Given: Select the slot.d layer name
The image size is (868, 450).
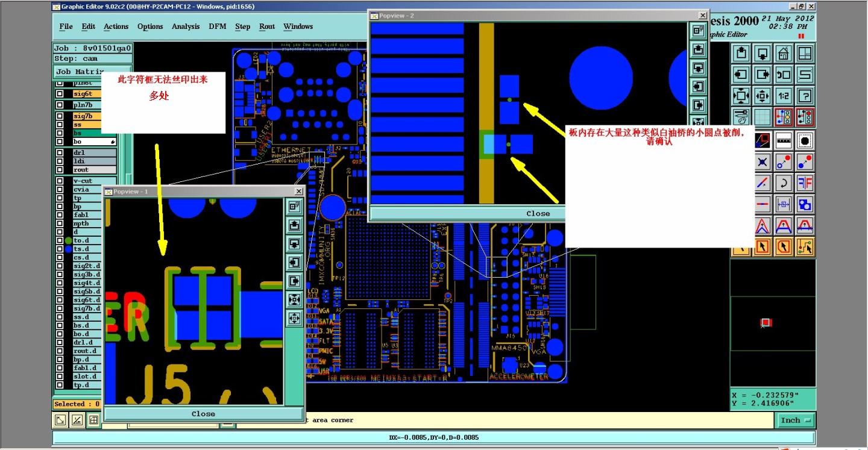Looking at the screenshot, I should (x=87, y=376).
